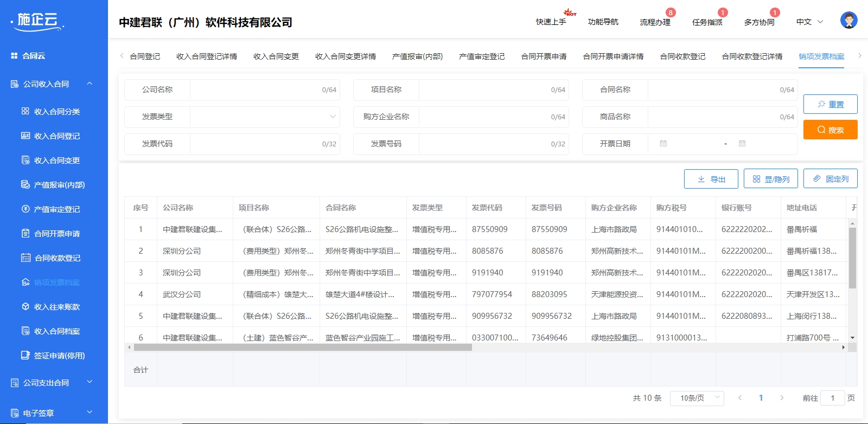This screenshot has height=424, width=868.
Task: Focus the 商品名称 input field
Action: click(723, 117)
